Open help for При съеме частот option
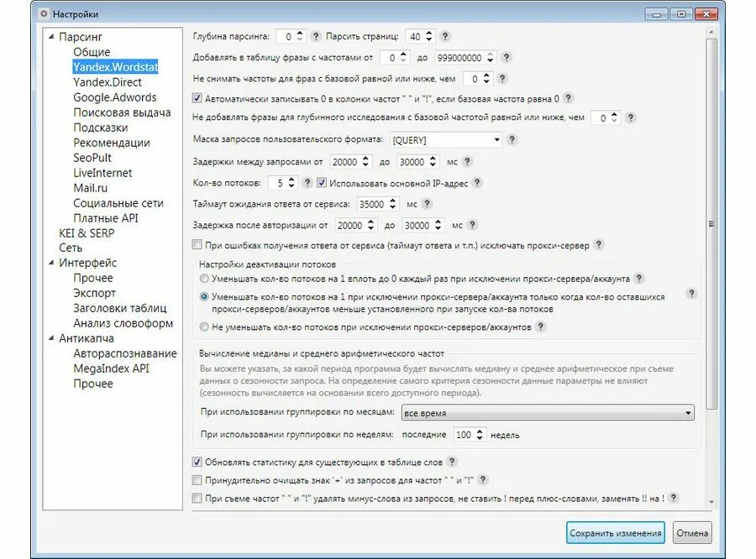 tap(674, 498)
